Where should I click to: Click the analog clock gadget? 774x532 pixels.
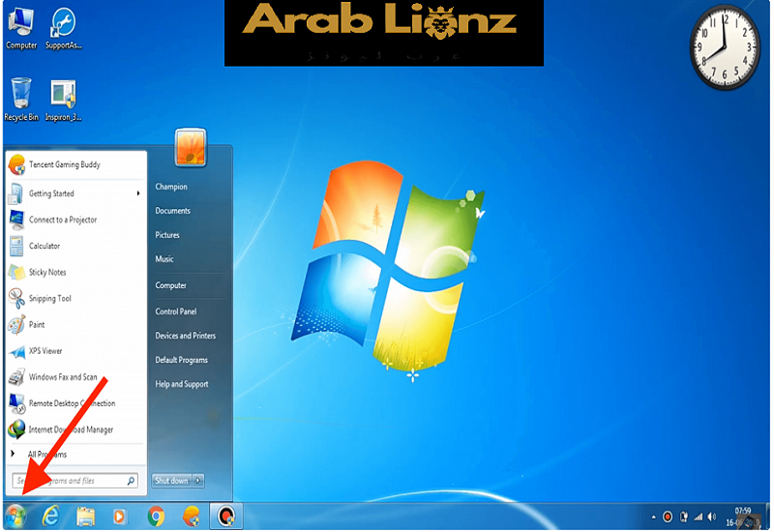pos(725,47)
